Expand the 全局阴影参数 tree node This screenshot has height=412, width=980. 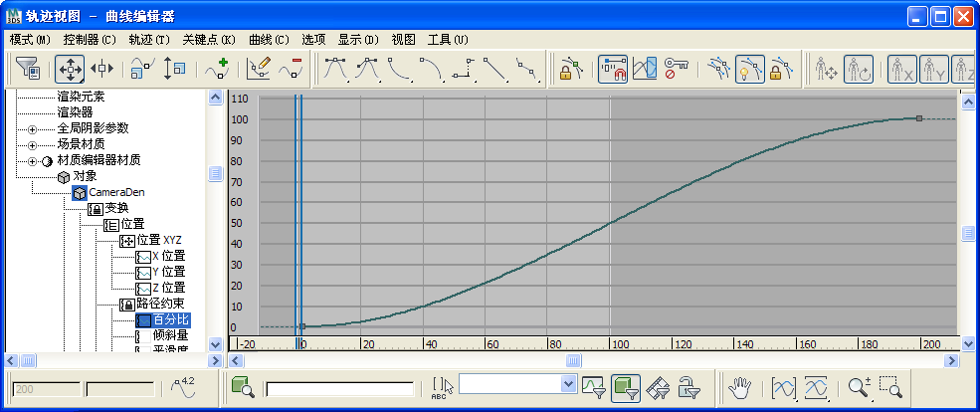[33, 129]
